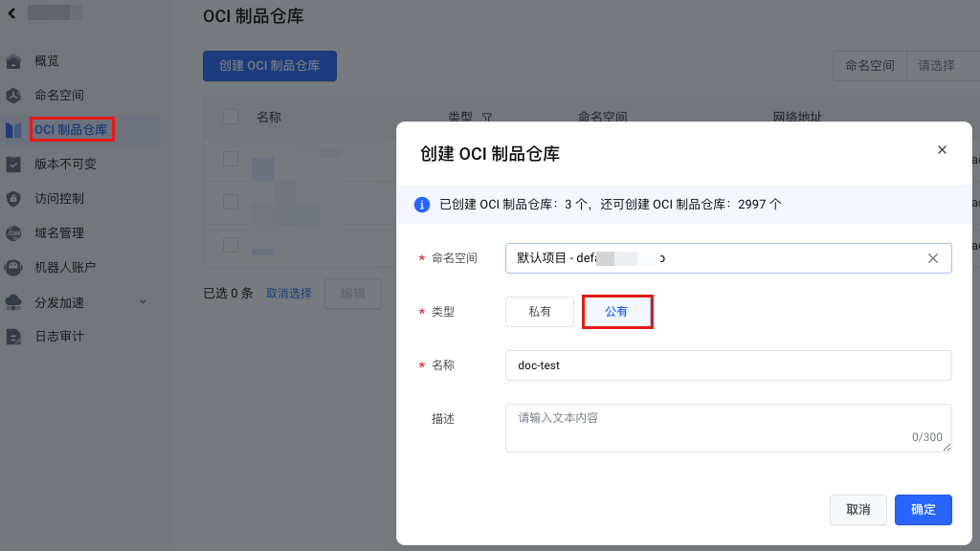Click the 确定 confirm button
Screen dimensions: 980x551
tap(923, 510)
